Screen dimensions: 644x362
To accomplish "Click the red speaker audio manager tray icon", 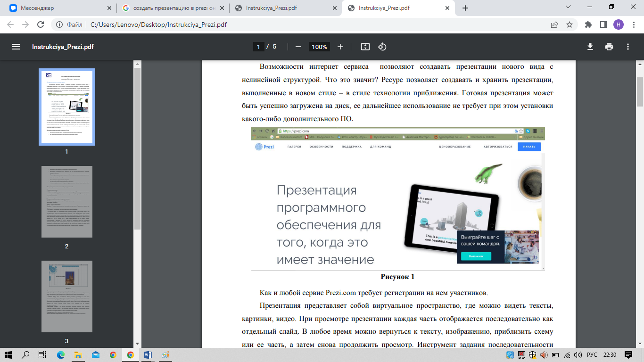I will [x=544, y=355].
